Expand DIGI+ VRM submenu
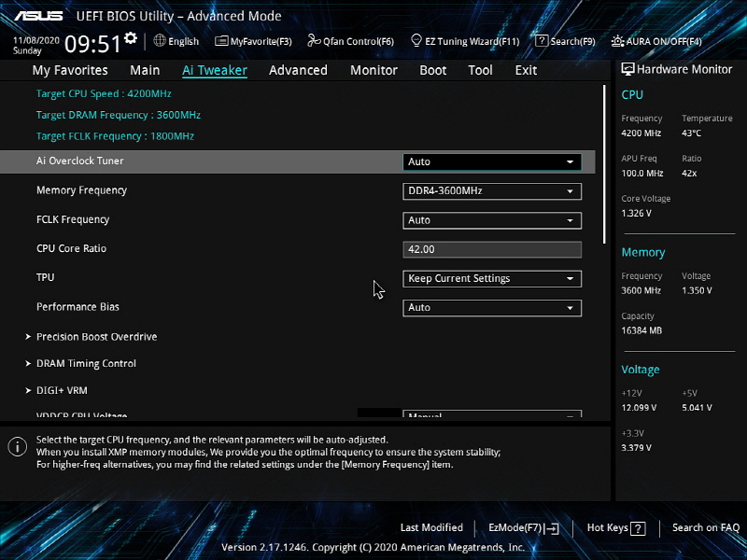Image resolution: width=747 pixels, height=560 pixels. pos(62,390)
